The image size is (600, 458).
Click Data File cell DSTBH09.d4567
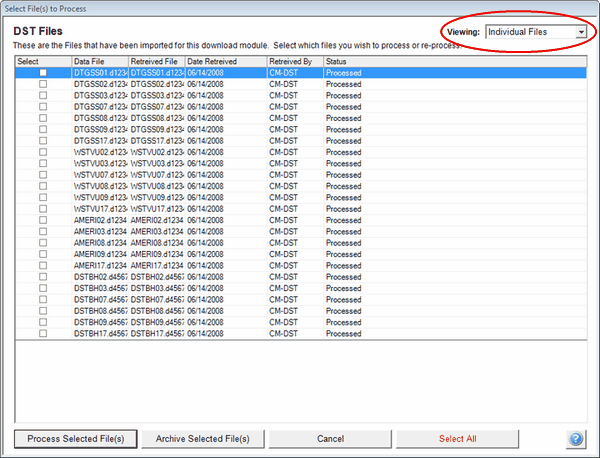tap(100, 322)
